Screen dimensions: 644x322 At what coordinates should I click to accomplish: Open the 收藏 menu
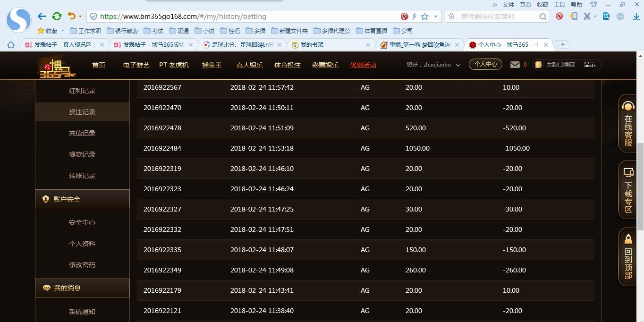(542, 4)
